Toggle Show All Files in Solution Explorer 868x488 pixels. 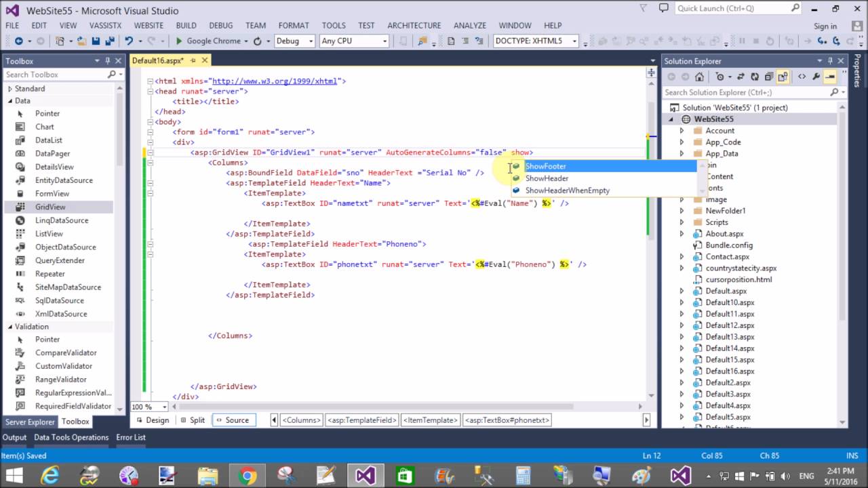(783, 77)
